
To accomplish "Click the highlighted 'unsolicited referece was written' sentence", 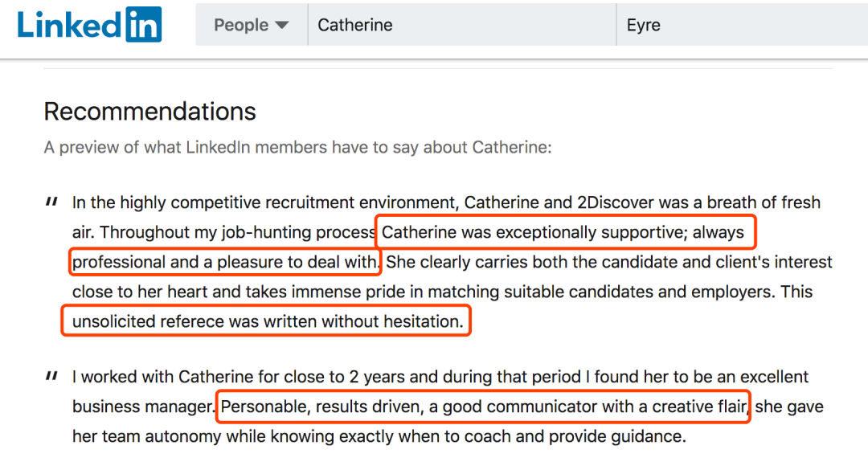I will [x=266, y=321].
